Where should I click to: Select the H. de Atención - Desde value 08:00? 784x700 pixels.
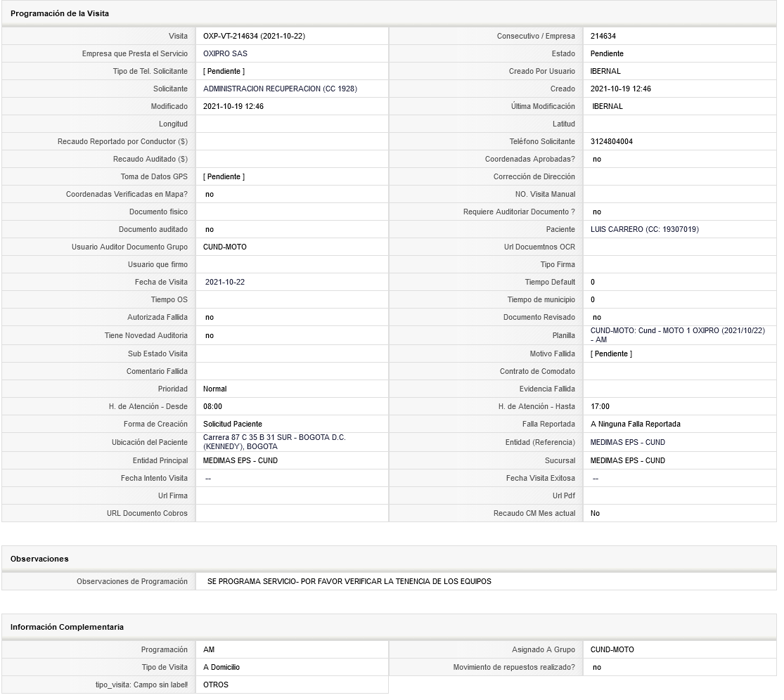(212, 407)
